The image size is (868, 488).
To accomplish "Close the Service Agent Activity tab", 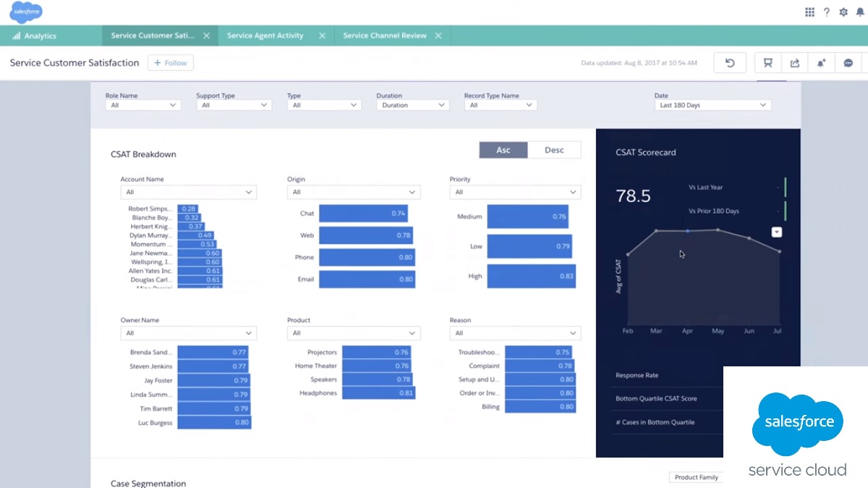I will coord(322,35).
